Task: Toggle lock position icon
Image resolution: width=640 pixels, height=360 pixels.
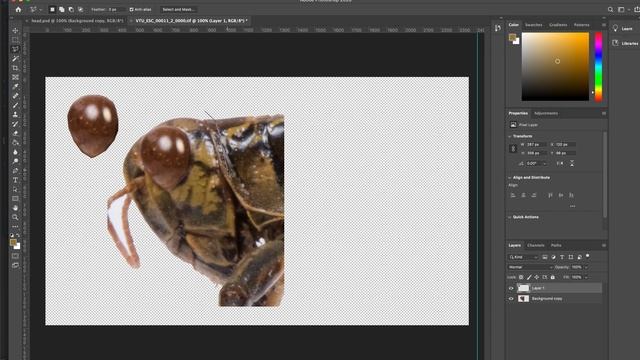Action: [x=537, y=277]
